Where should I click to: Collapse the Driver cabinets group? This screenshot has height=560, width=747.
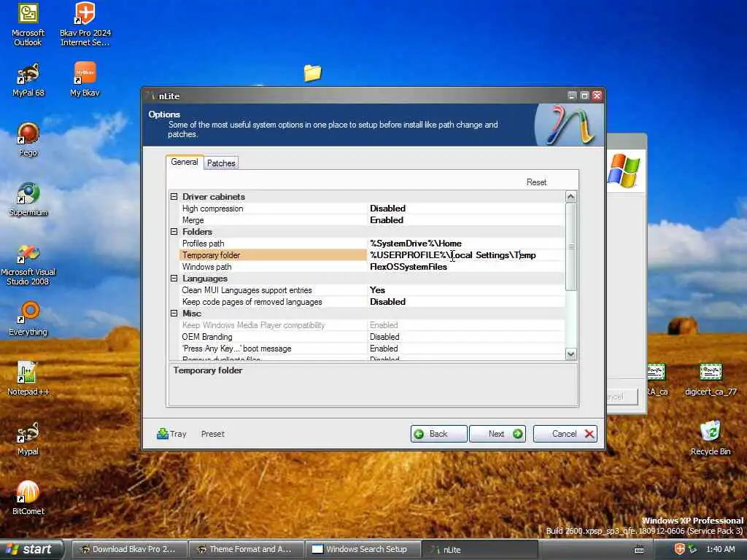(174, 197)
